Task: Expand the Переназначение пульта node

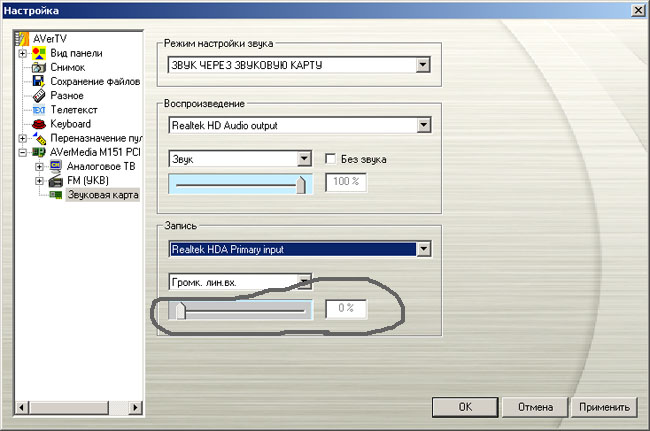Action: pos(22,138)
